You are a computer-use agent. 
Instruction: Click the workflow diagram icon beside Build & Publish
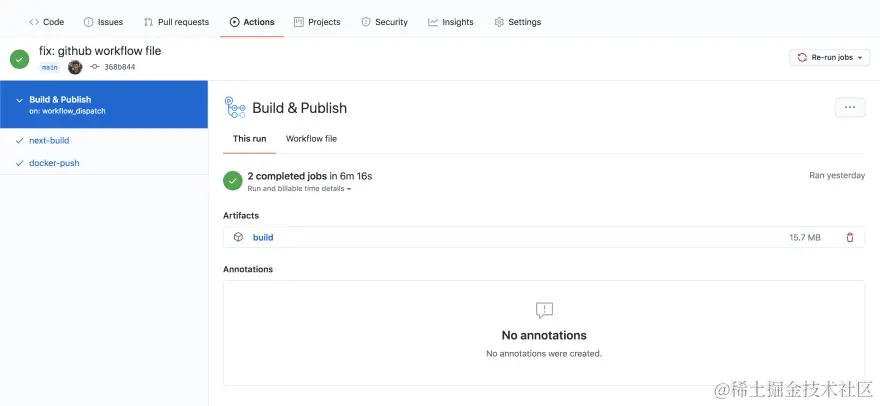pos(235,107)
